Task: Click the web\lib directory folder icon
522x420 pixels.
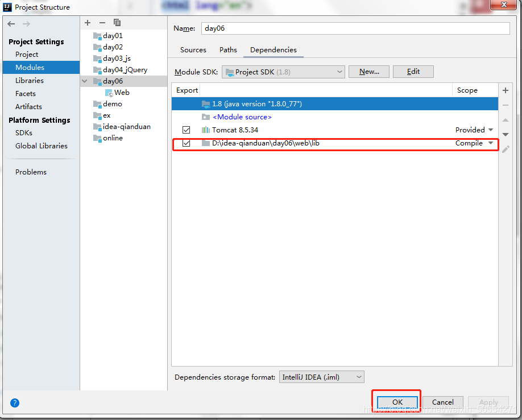Action: [206, 143]
